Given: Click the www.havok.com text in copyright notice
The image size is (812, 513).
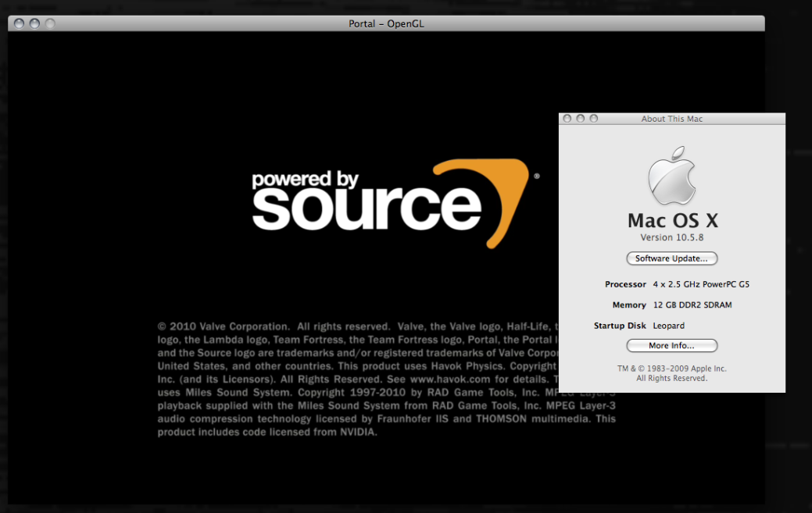Looking at the screenshot, I should 450,379.
